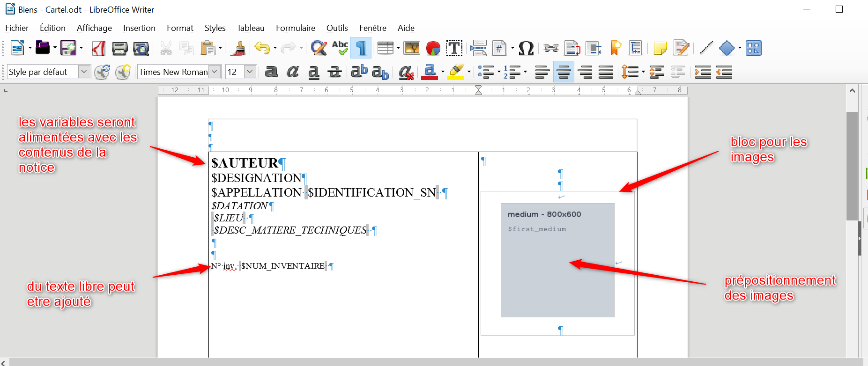Insert a chart
868x366 pixels.
(433, 48)
